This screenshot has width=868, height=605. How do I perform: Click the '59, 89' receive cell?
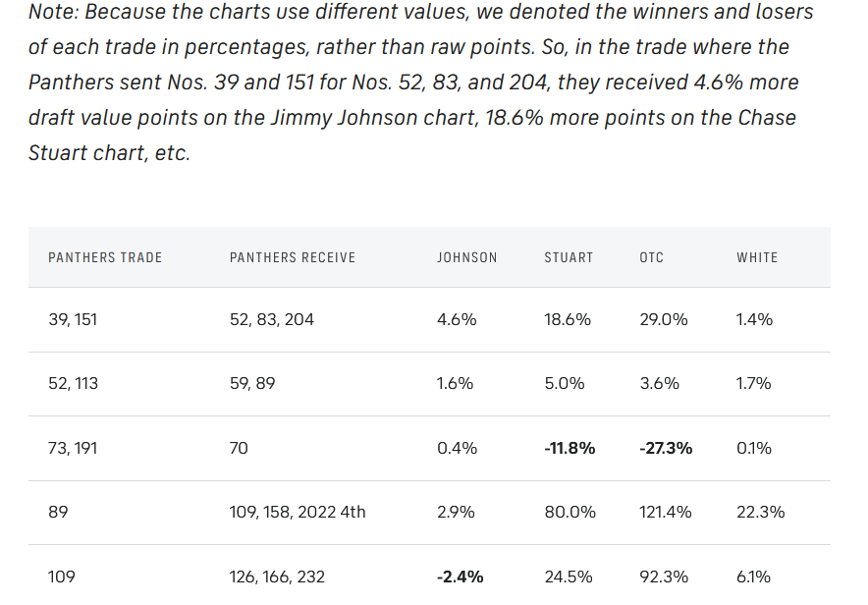point(252,383)
